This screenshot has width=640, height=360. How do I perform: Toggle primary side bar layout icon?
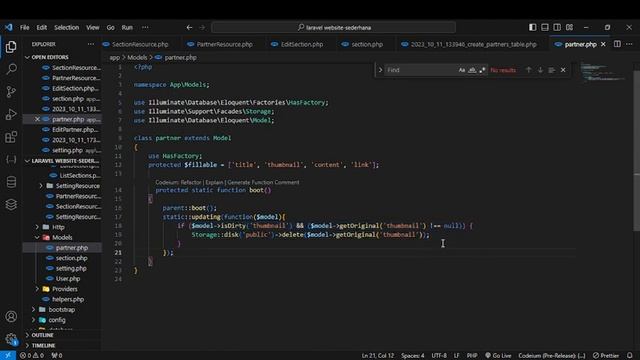(x=533, y=27)
